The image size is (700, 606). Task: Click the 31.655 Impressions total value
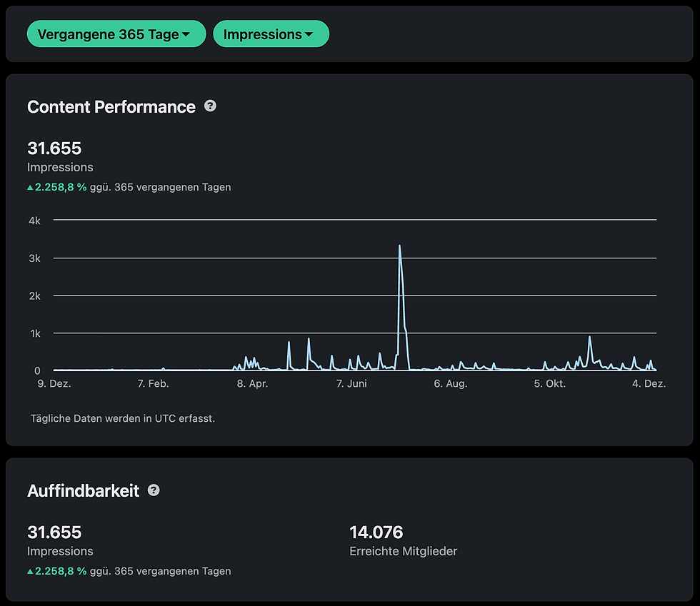[54, 148]
